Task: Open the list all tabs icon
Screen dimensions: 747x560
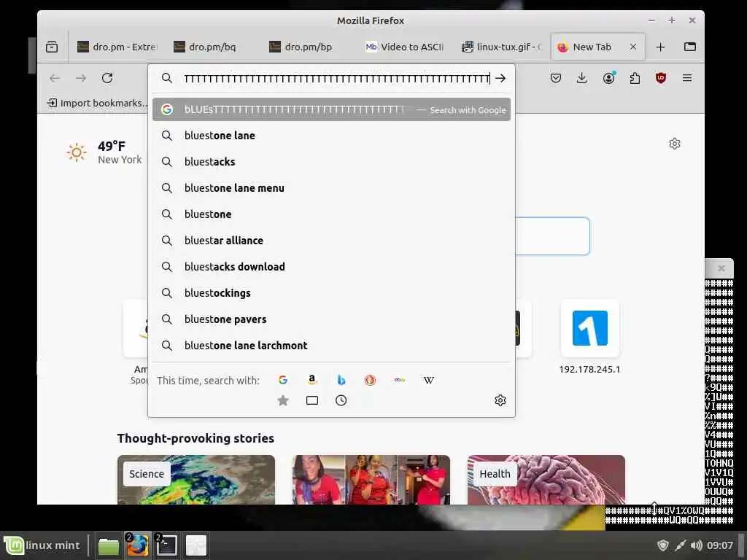Action: 690,47
